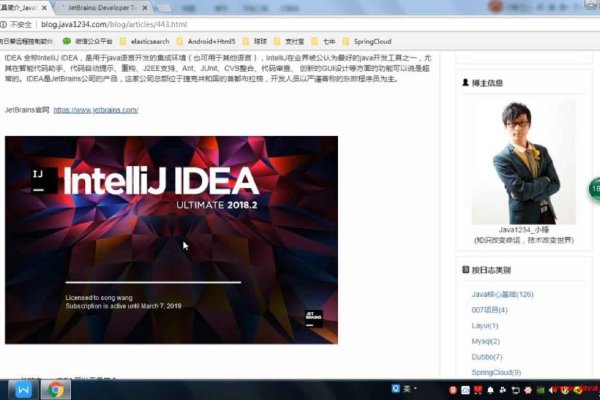Open the Mysql(2) category
The image size is (600, 400).
486,341
